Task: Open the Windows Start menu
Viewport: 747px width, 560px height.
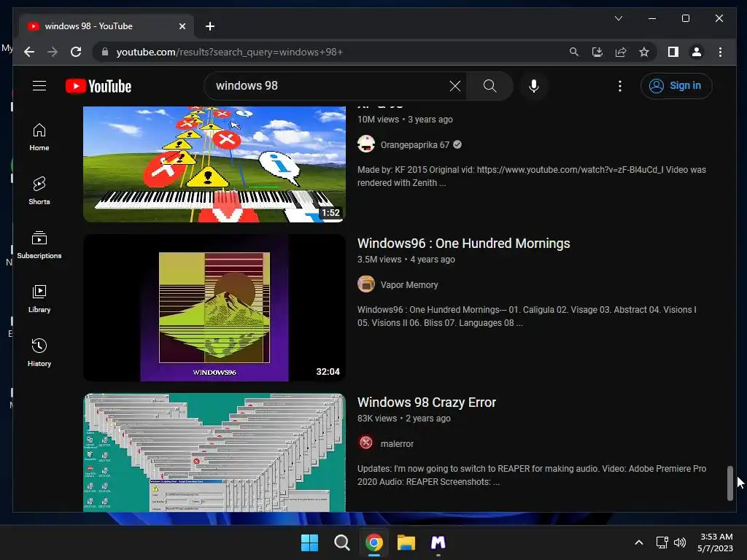Action: (309, 542)
